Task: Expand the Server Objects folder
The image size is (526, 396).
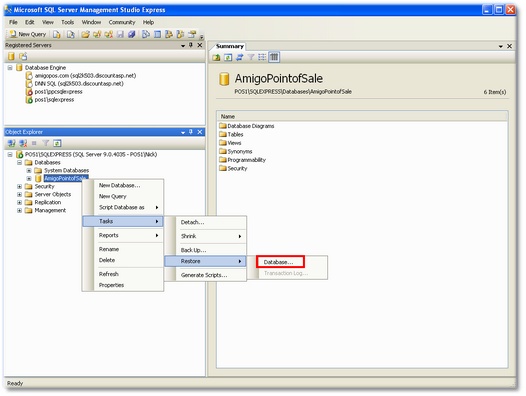Action: (x=19, y=194)
